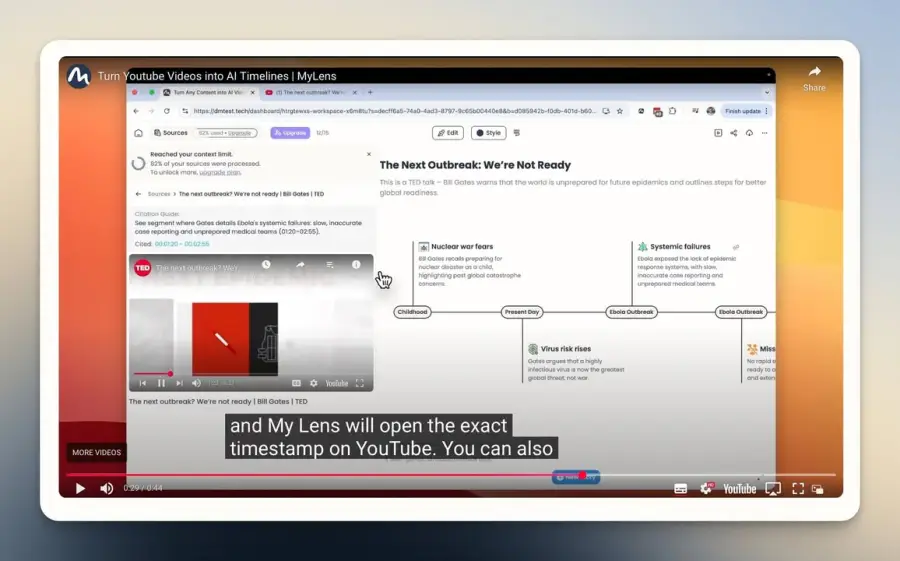Seek using the embedded video's progress bar
Viewport: 900px width, 561px height.
(x=250, y=374)
